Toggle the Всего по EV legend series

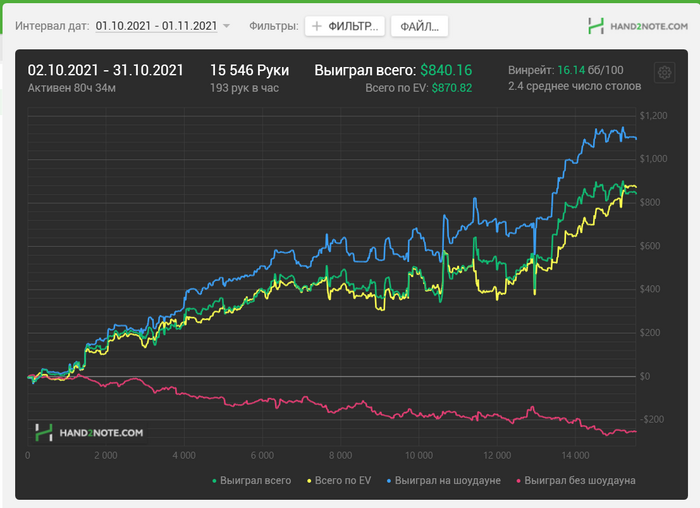point(339,480)
